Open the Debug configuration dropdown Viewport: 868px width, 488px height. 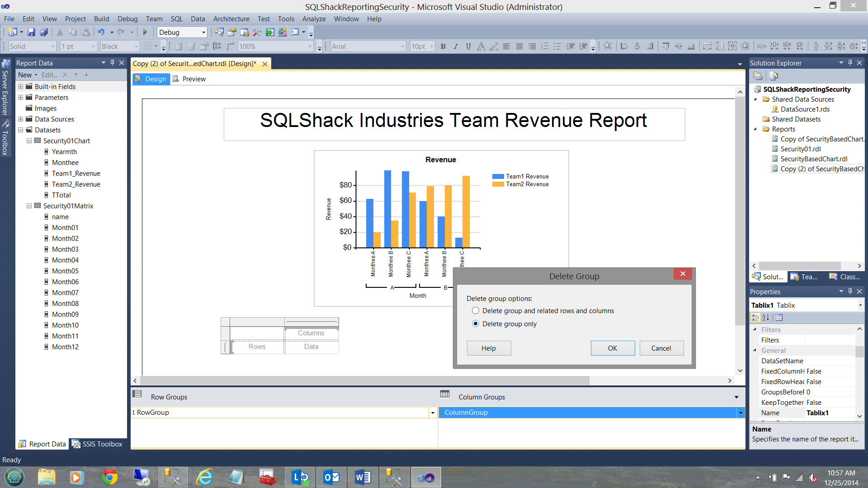coord(203,33)
